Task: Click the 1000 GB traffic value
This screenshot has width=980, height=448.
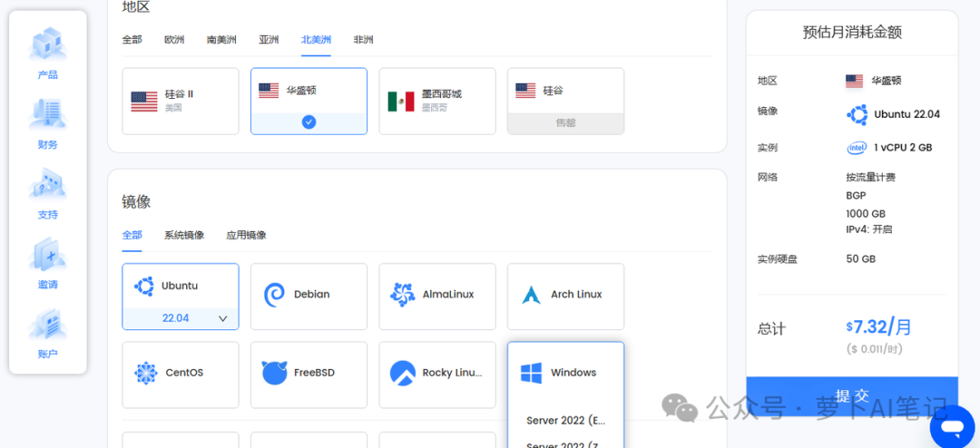Action: coord(866,213)
